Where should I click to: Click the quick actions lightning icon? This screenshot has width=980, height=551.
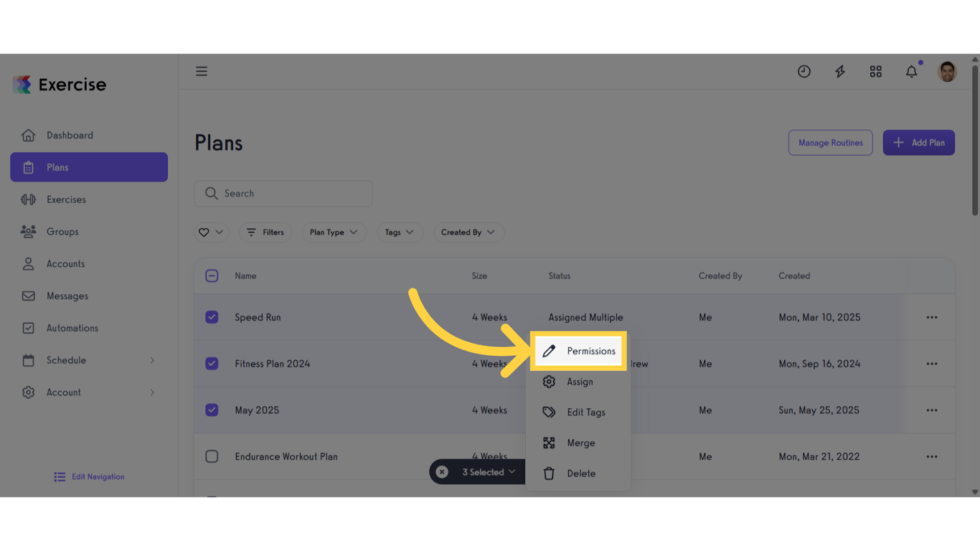[x=839, y=71]
